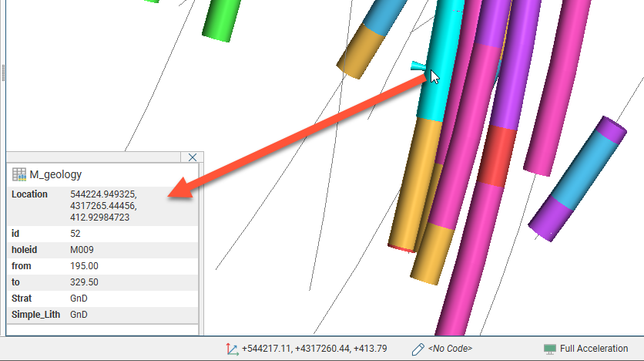Click the Strat field label
The height and width of the screenshot is (361, 644).
coord(22,299)
